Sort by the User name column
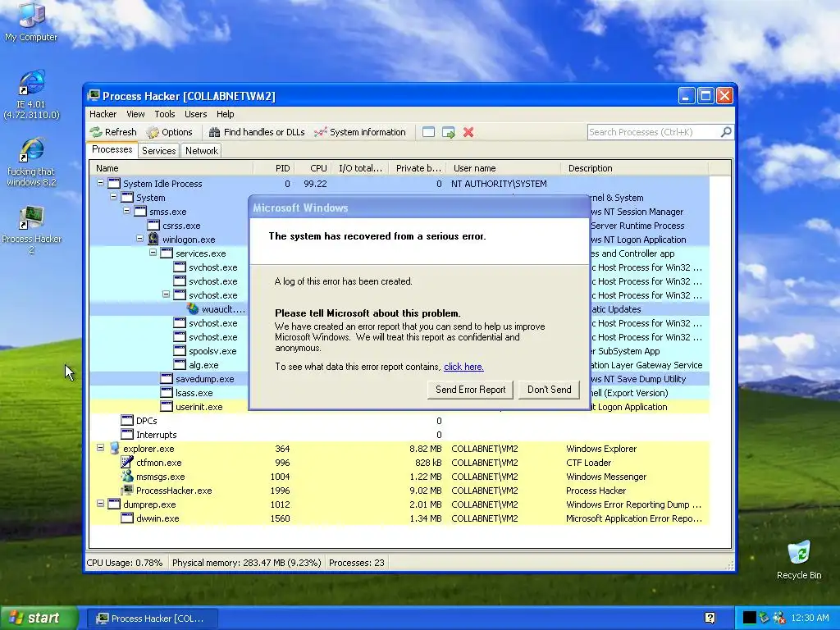Viewport: 840px width, 630px height. pyautogui.click(x=503, y=168)
